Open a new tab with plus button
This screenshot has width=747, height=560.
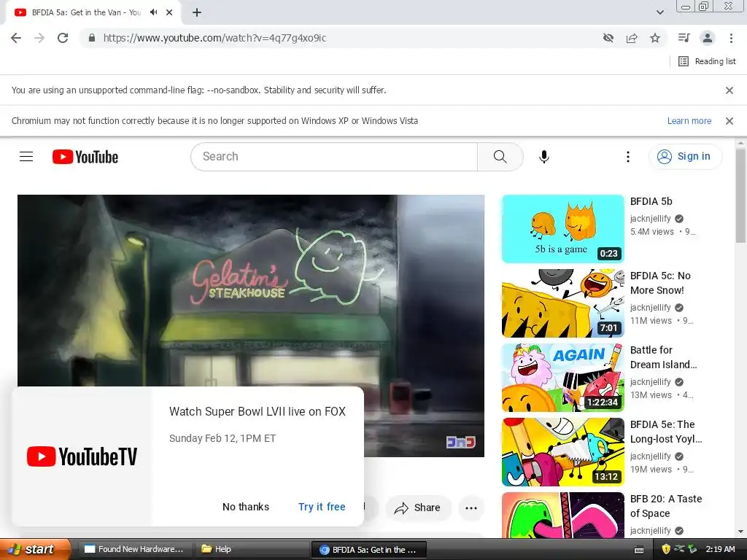pyautogui.click(x=197, y=12)
